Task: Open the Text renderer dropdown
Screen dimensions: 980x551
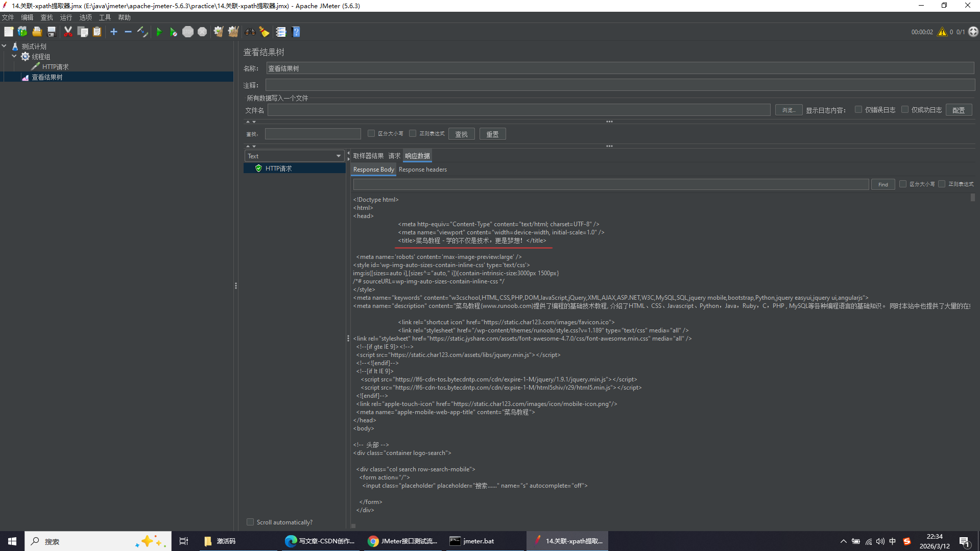Action: pyautogui.click(x=294, y=156)
